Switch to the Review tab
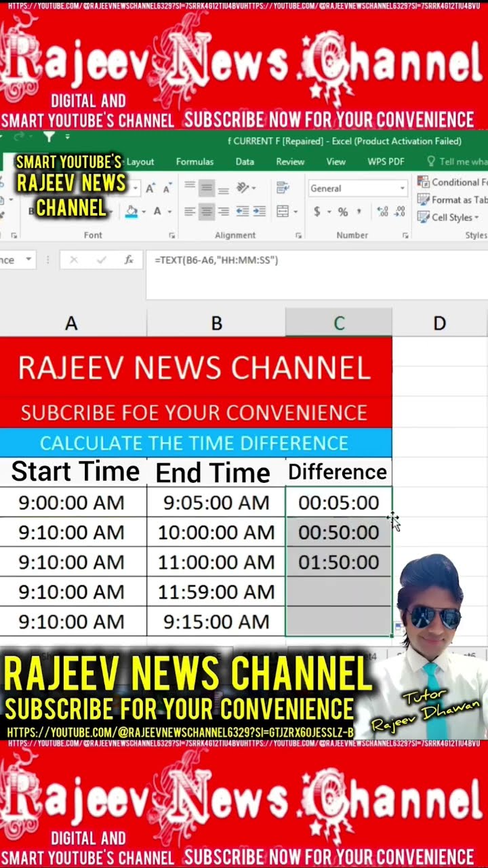Viewport: 488px width, 868px height. click(290, 161)
